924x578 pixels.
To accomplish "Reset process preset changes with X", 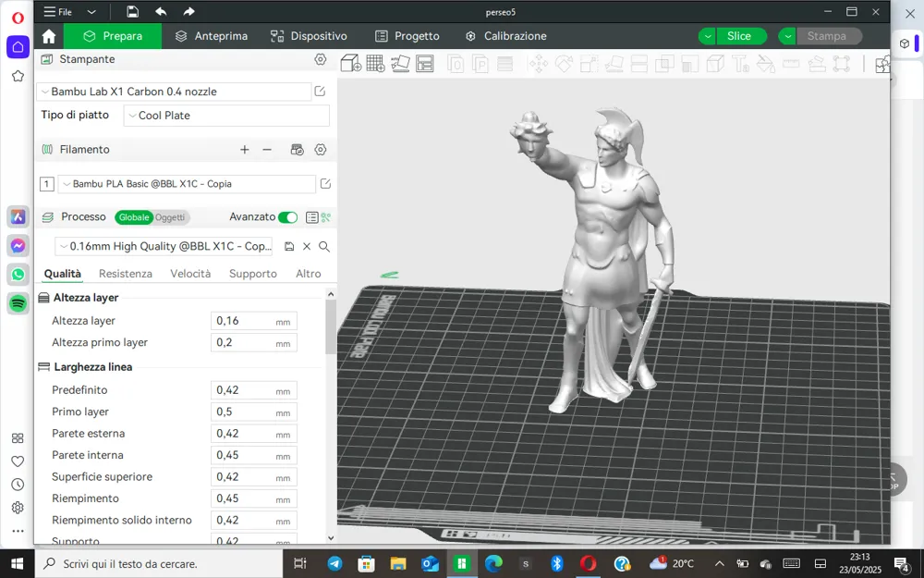I will click(307, 247).
